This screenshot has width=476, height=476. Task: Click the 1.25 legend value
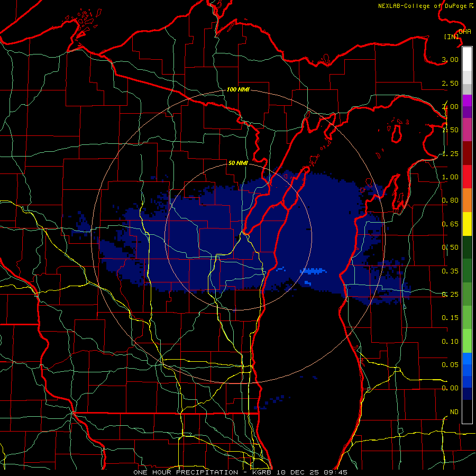[450, 153]
